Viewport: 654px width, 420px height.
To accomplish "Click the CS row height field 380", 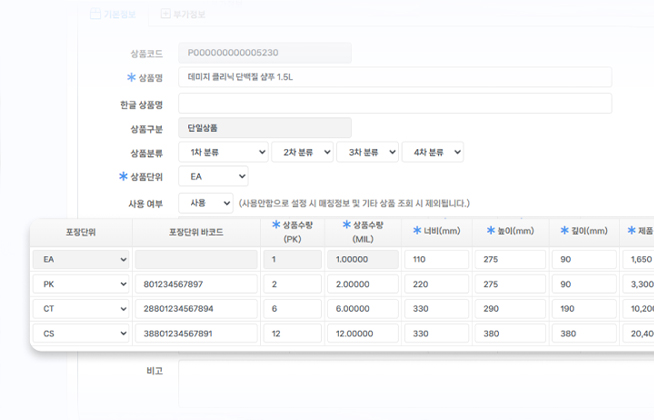I will (511, 334).
